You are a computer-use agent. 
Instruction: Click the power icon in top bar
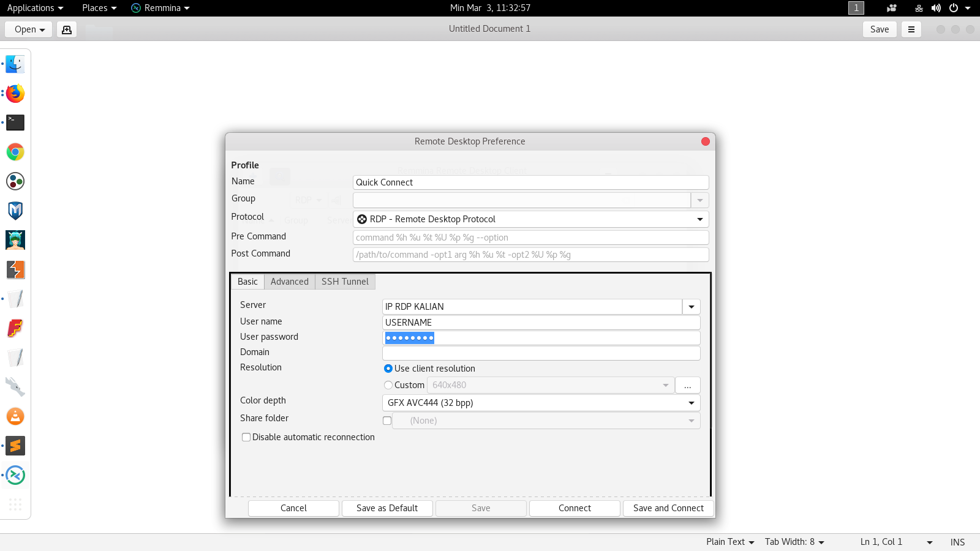point(954,8)
